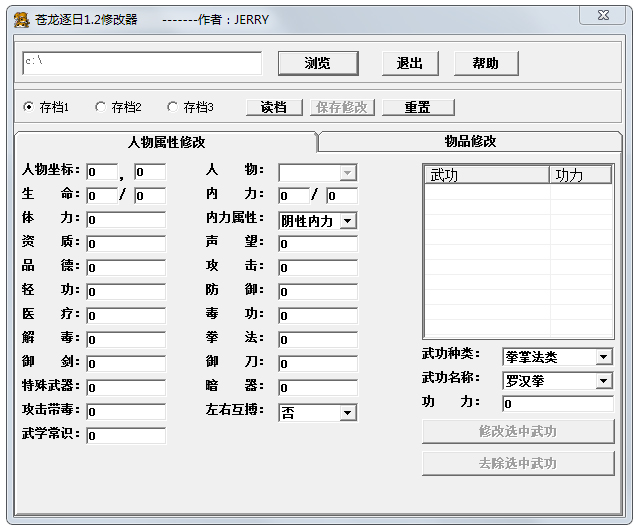638x529 pixels.
Task: Switch to the 物品修改 tab
Action: 470,142
